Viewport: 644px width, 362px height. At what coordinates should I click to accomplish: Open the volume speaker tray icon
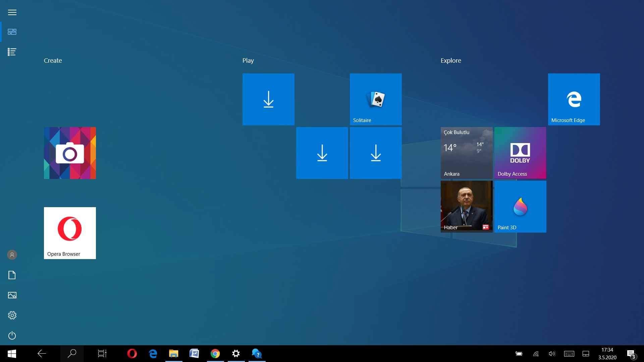[x=552, y=354]
